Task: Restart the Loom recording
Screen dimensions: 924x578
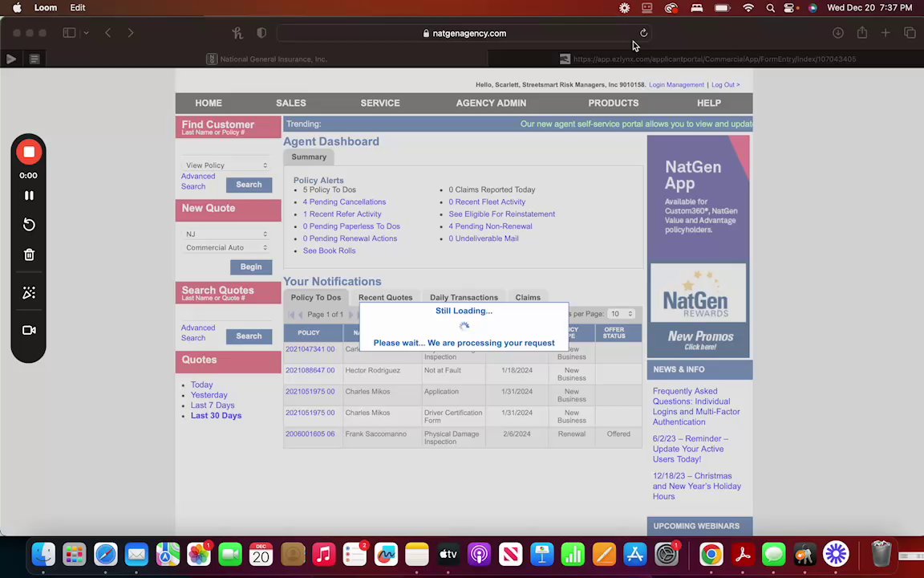Action: click(28, 225)
